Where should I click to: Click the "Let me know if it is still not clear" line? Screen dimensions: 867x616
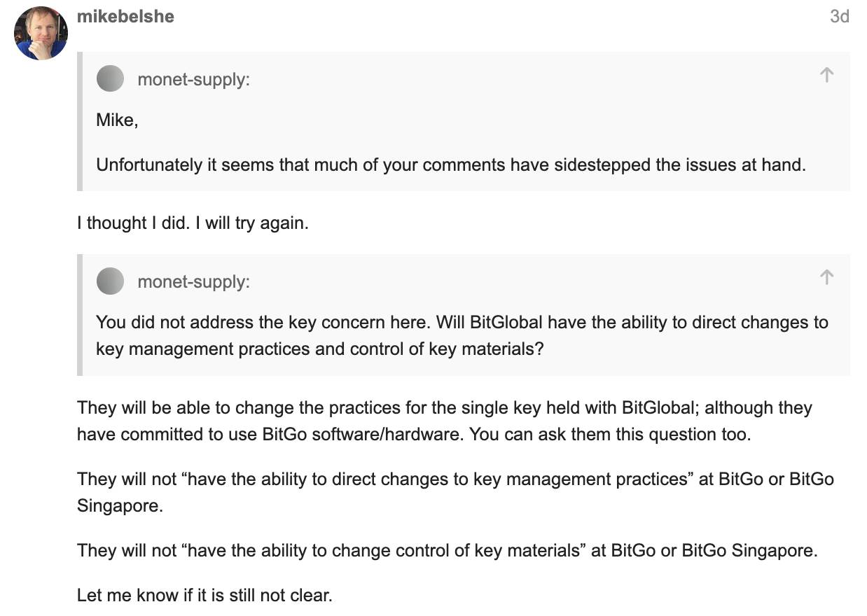(204, 595)
